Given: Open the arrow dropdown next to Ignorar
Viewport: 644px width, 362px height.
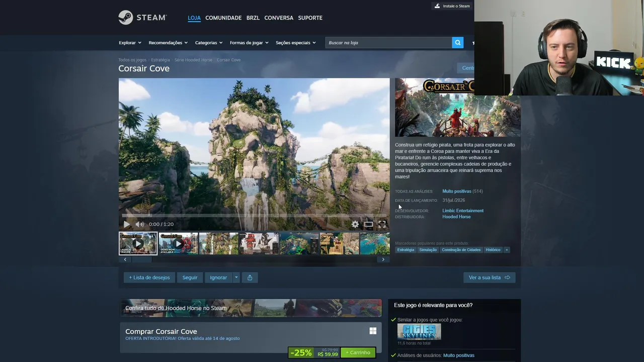Looking at the screenshot, I should (236, 278).
